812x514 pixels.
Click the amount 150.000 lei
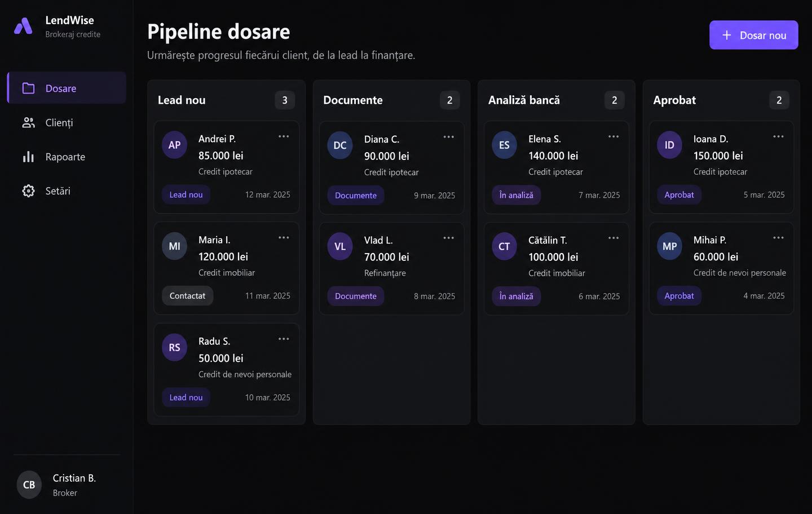718,156
